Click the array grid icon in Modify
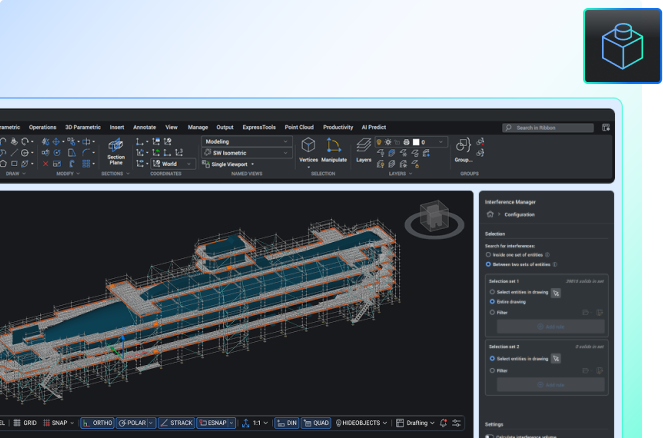Viewport: 663px width, 438px height. [x=86, y=164]
